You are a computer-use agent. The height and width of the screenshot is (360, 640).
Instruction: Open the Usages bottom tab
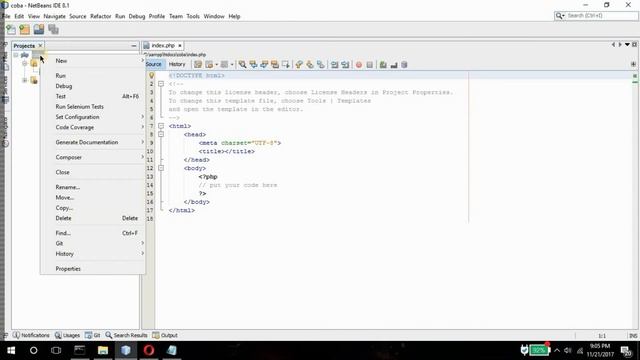68,335
